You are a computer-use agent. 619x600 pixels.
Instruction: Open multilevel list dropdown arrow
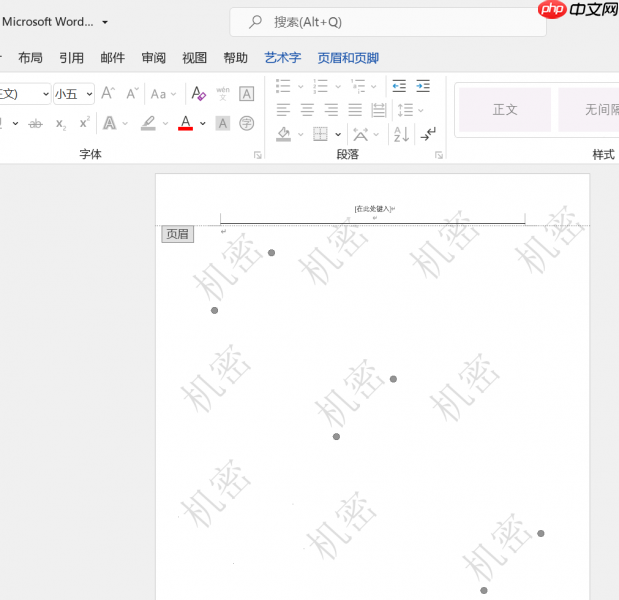374,86
